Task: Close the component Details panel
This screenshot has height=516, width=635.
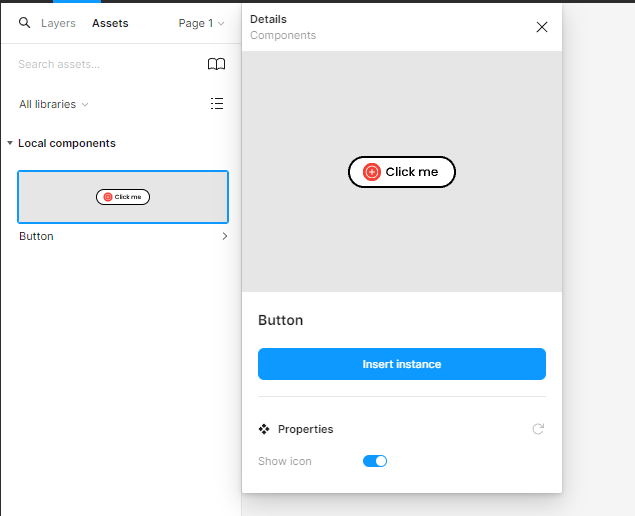Action: [x=542, y=27]
